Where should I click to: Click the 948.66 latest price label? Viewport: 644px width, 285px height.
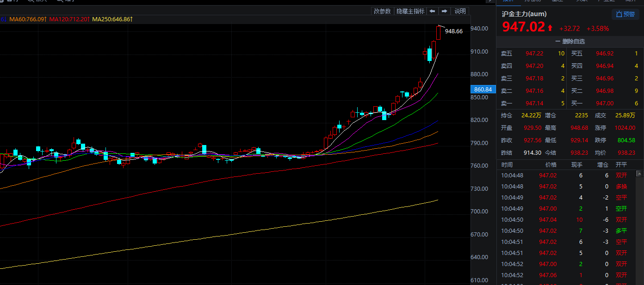tap(453, 31)
